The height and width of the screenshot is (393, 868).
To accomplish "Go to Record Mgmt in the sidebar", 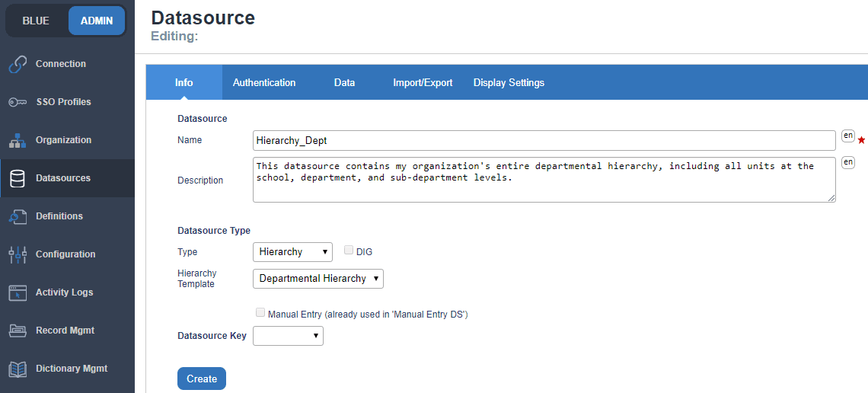I will tap(67, 331).
